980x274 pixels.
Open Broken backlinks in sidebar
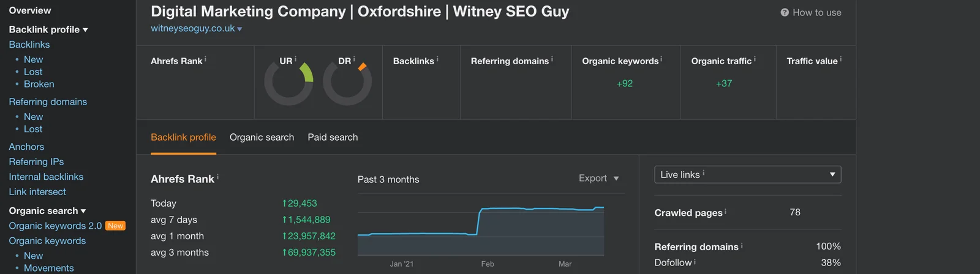pos(39,84)
